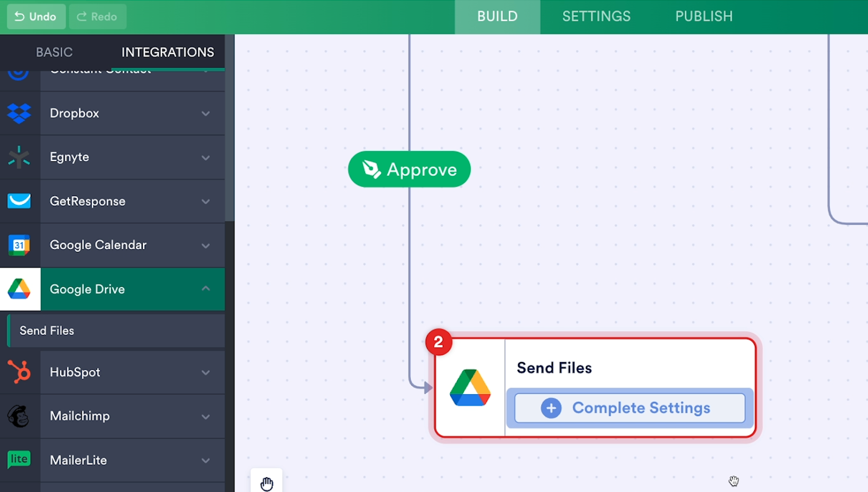Expand the HubSpot integration chevron

point(206,373)
